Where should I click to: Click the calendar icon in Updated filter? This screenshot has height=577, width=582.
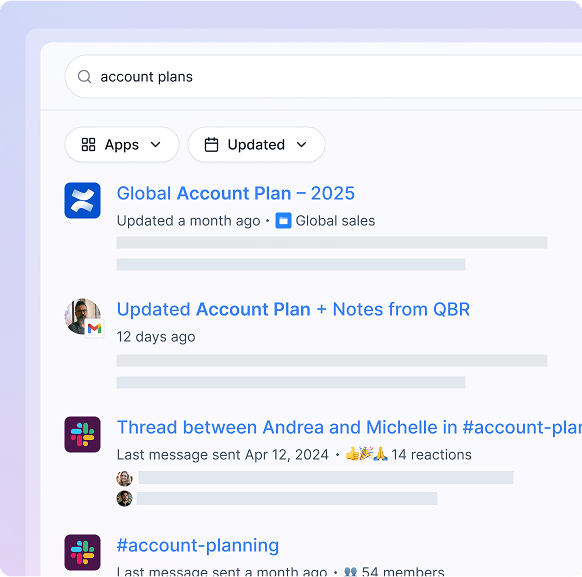pyautogui.click(x=212, y=145)
